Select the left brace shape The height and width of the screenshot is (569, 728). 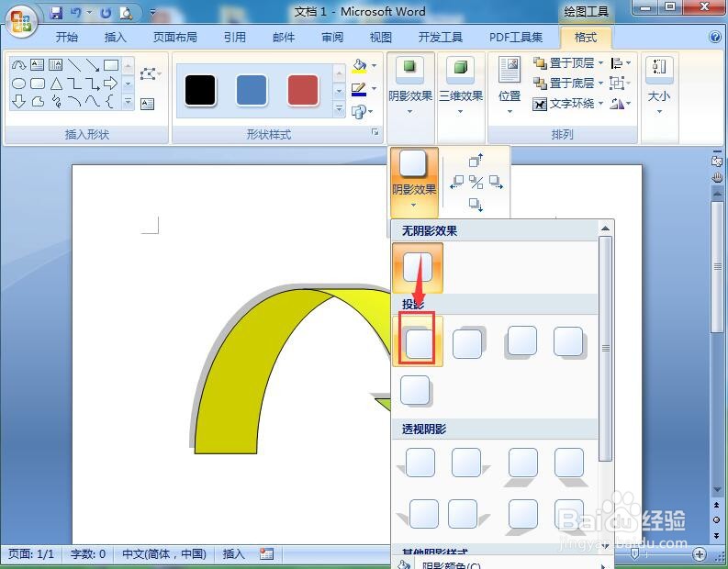tap(109, 101)
